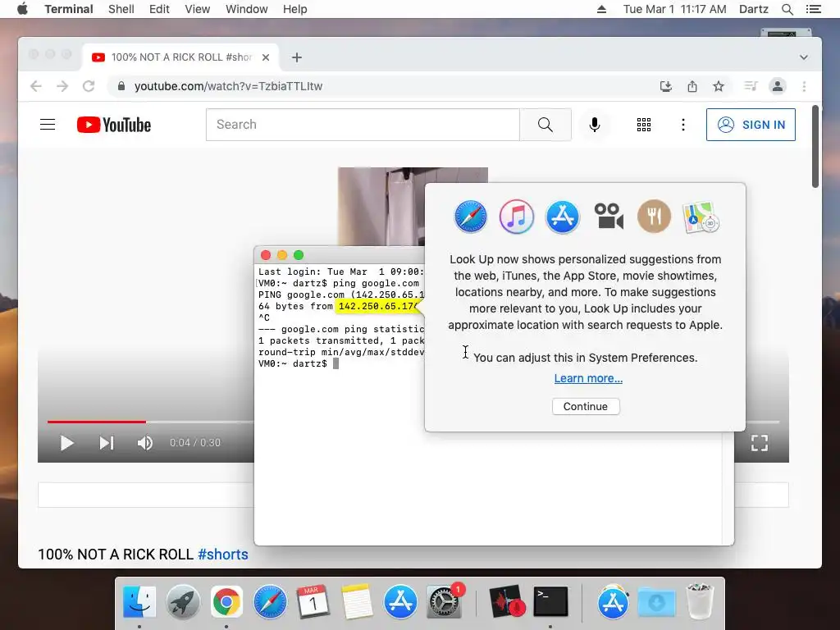This screenshot has height=630, width=840.
Task: Open the Edit menu
Action: tap(159, 9)
